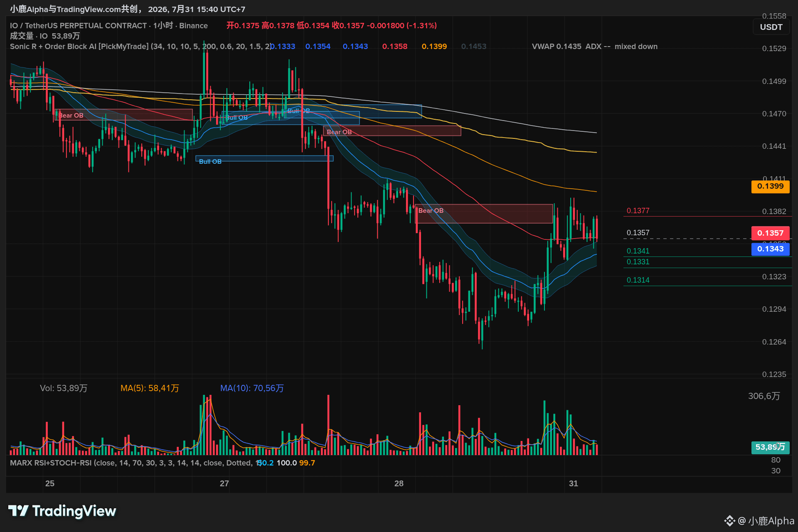Click the MA(5): 58,41万 volume average label
The width and height of the screenshot is (798, 532).
click(x=150, y=388)
